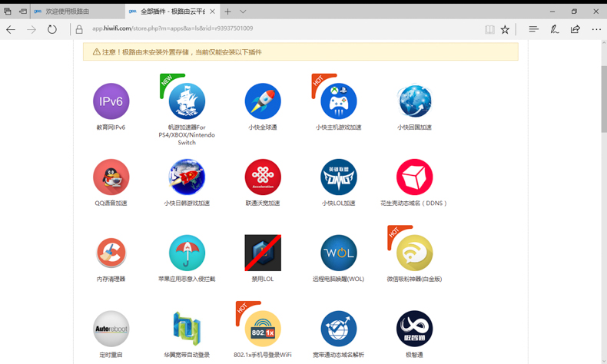Select the 禁用LOL plugin icon
Screen dimensions: 607x364
coord(263,253)
